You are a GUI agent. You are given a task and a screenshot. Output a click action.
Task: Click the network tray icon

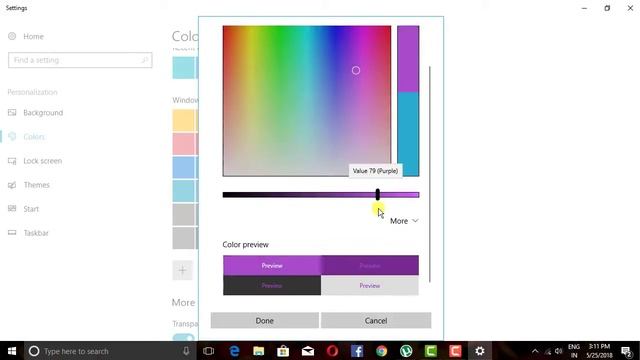pyautogui.click(x=548, y=351)
